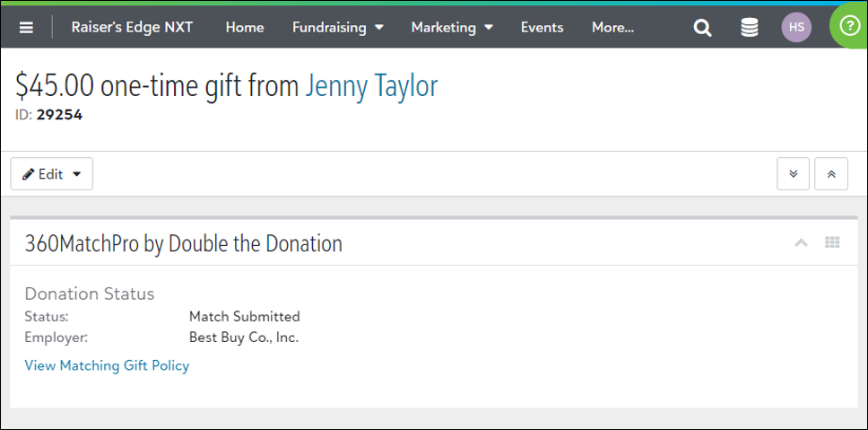
Task: Click the Raiser's Edge NXT title
Action: click(x=133, y=27)
